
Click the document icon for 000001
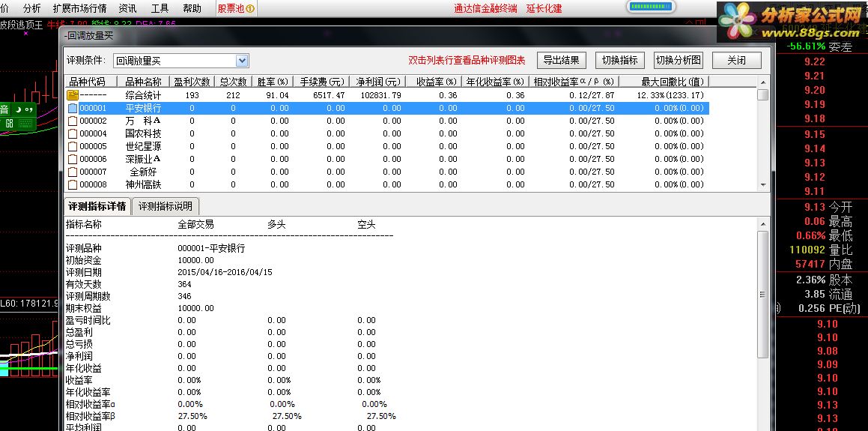point(73,108)
